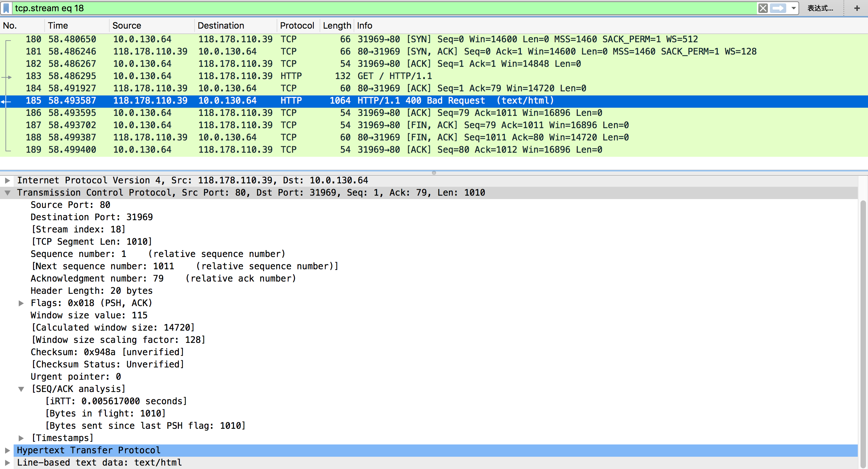Collapse the SEQ/ACK analysis node

[x=21, y=389]
